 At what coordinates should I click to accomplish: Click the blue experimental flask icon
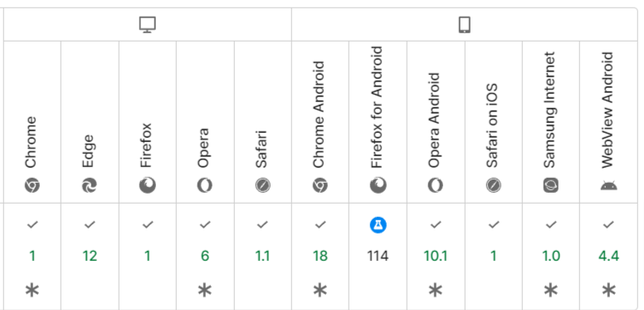[378, 225]
